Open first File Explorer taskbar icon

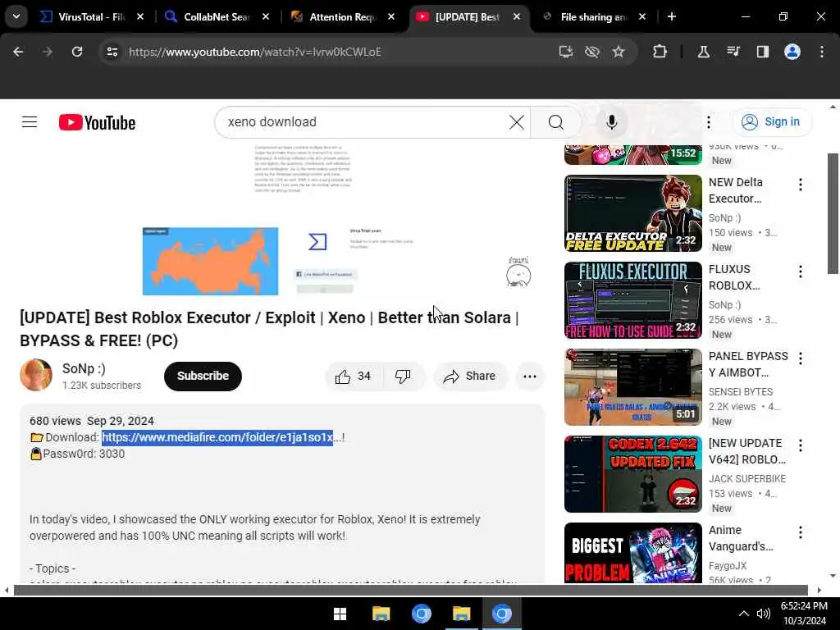[381, 614]
